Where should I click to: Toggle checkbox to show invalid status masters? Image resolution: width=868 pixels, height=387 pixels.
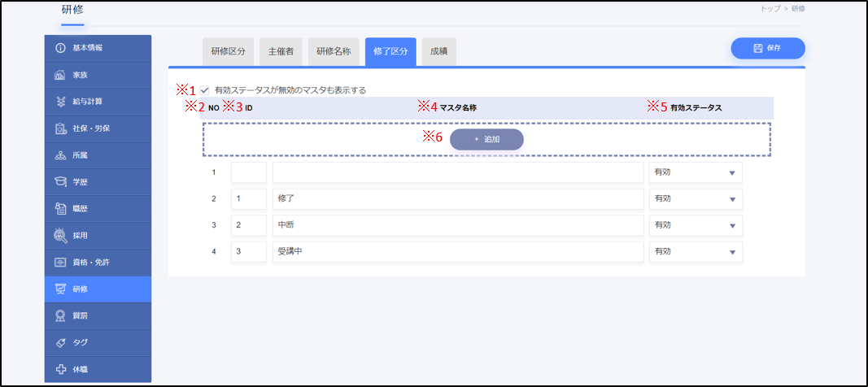coord(205,90)
